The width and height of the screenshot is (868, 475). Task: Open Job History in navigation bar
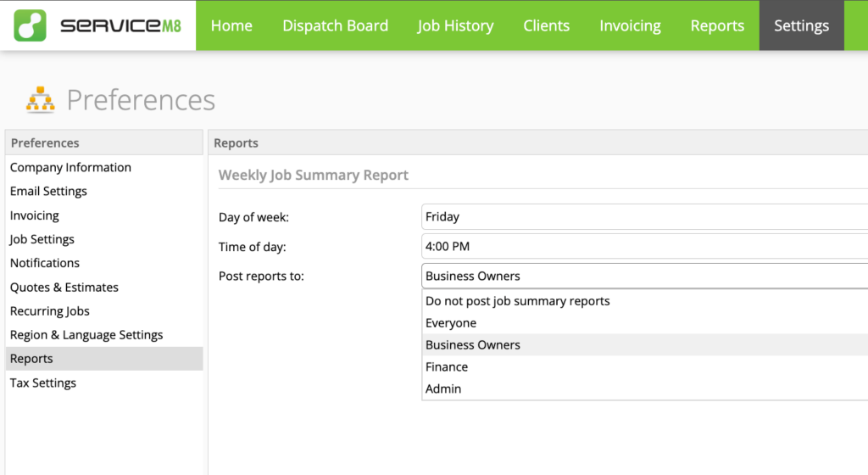click(455, 25)
